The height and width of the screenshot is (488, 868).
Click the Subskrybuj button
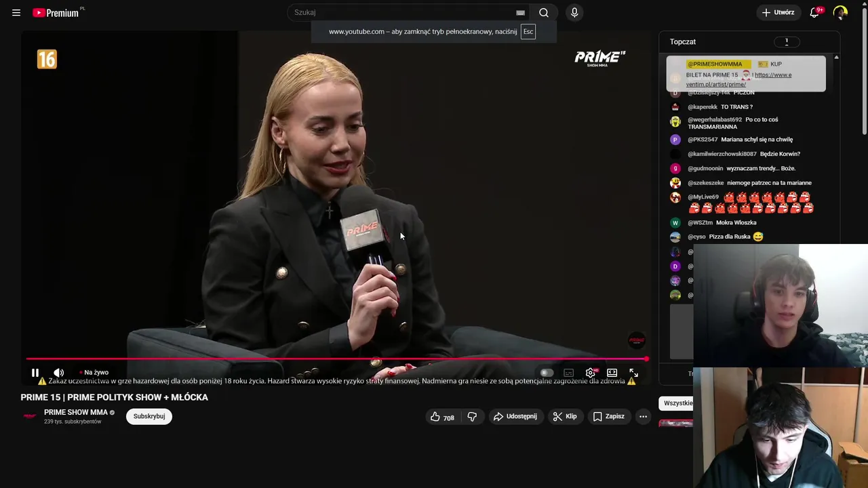(x=149, y=416)
